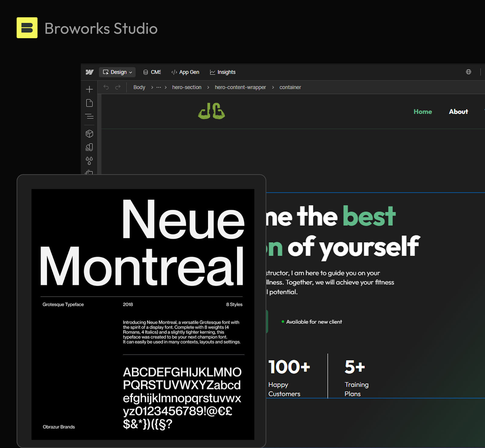Select hero-section in the breadcrumb
This screenshot has width=485, height=448.
(x=187, y=87)
